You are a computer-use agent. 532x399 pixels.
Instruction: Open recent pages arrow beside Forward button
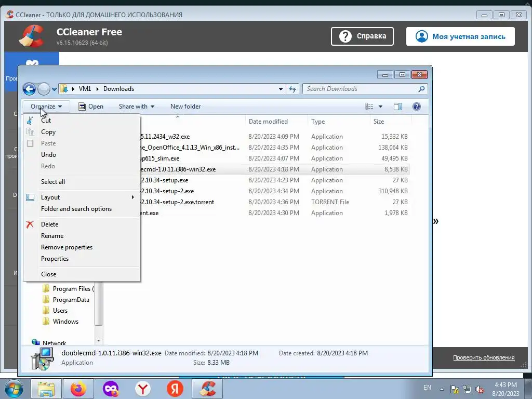point(54,89)
